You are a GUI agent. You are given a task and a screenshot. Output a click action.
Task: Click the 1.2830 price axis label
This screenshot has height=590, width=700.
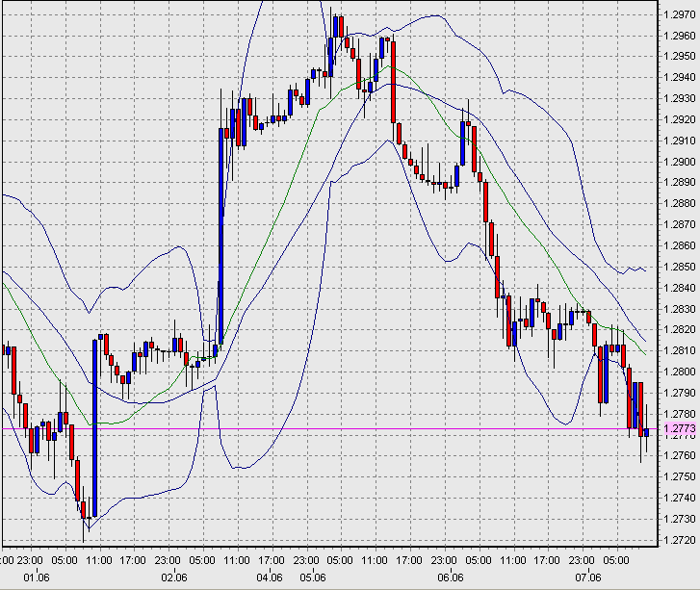[680, 309]
